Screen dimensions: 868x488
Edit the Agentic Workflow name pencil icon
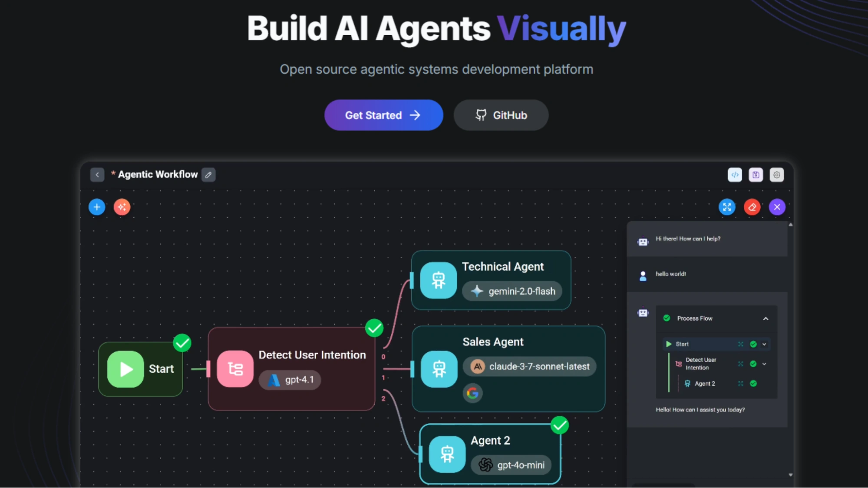pyautogui.click(x=208, y=175)
